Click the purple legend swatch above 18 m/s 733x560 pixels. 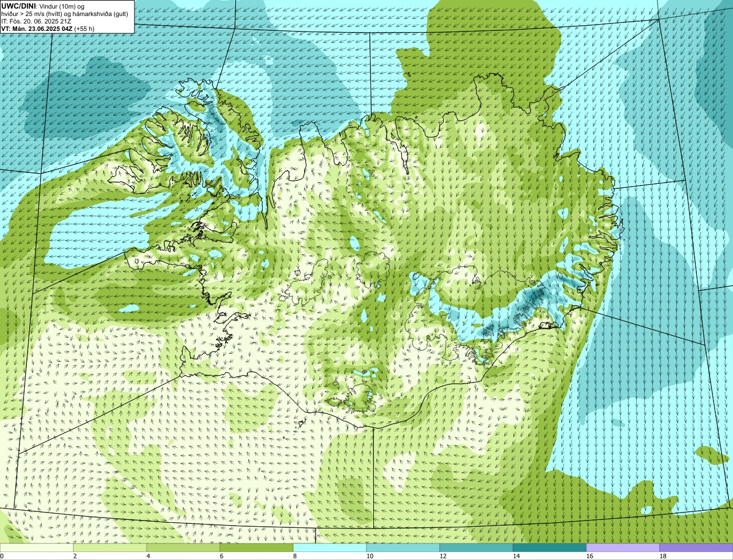click(x=696, y=548)
